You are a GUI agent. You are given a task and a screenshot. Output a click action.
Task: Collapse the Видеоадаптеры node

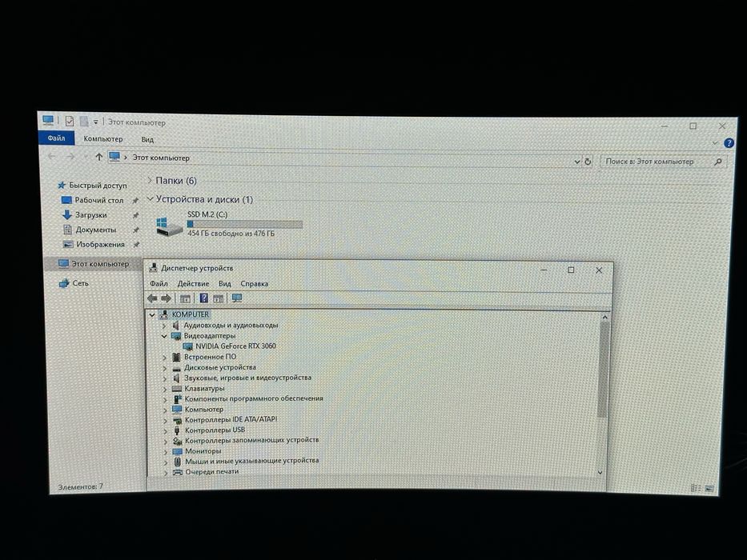[164, 336]
